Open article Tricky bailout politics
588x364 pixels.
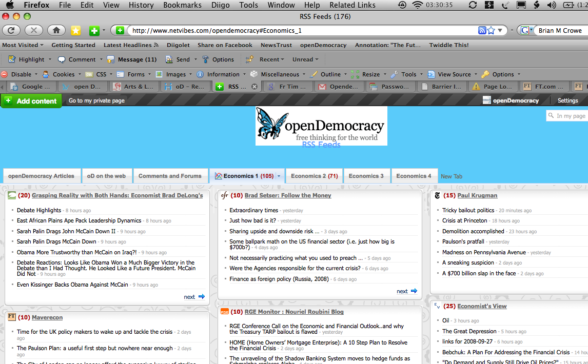tap(468, 210)
